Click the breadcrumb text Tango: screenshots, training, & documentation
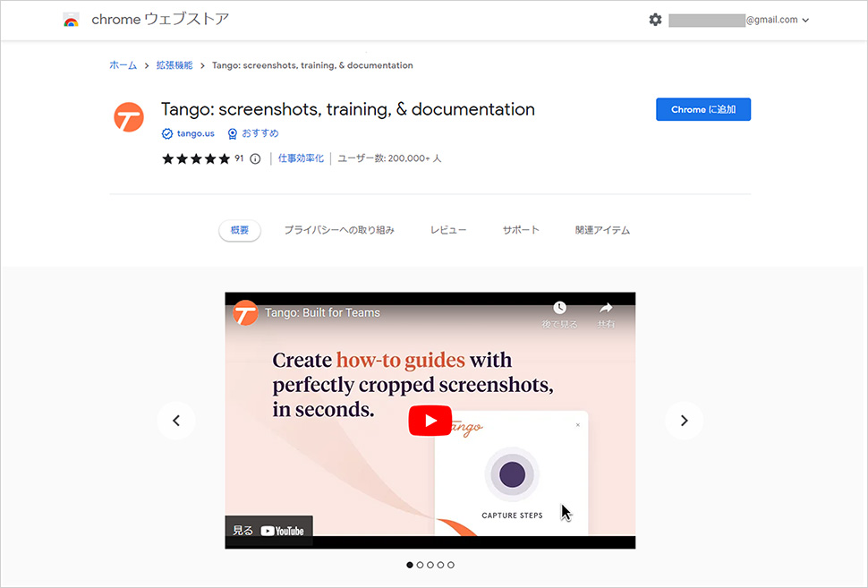The image size is (868, 588). tap(312, 65)
